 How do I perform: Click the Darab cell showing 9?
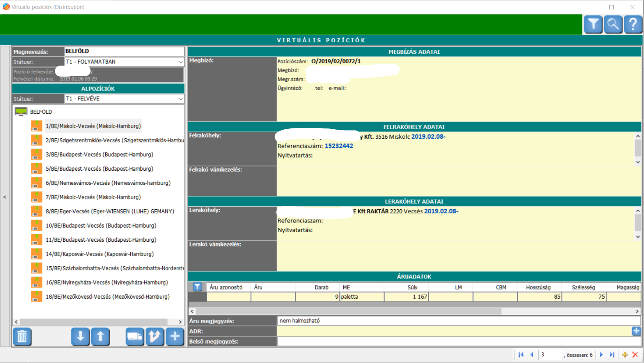click(318, 297)
